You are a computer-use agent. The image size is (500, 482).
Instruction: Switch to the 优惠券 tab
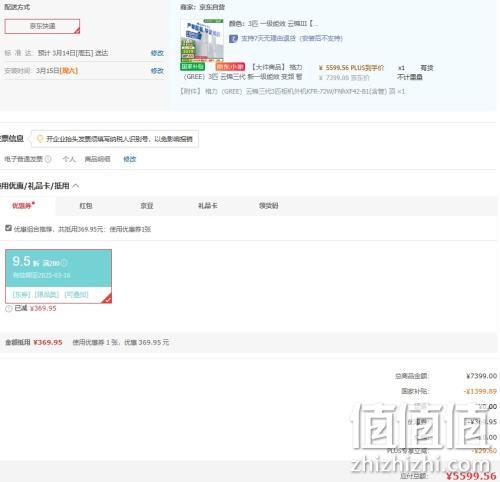[23, 206]
